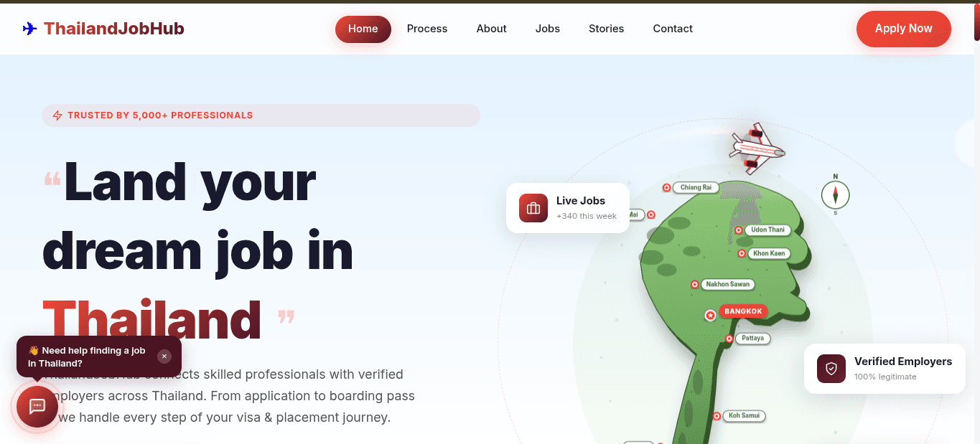The image size is (980, 444).
Task: Click the Koh Samui location pin
Action: pos(717,416)
